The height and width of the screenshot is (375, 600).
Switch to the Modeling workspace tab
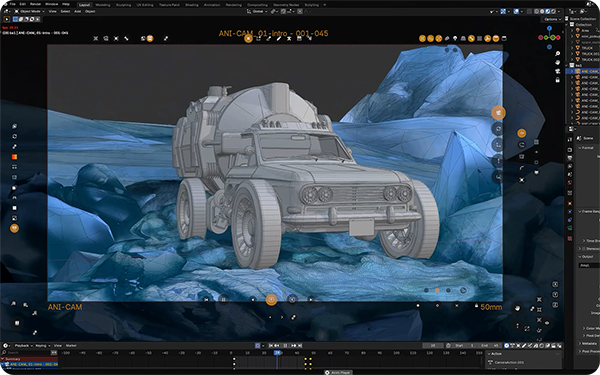(103, 5)
